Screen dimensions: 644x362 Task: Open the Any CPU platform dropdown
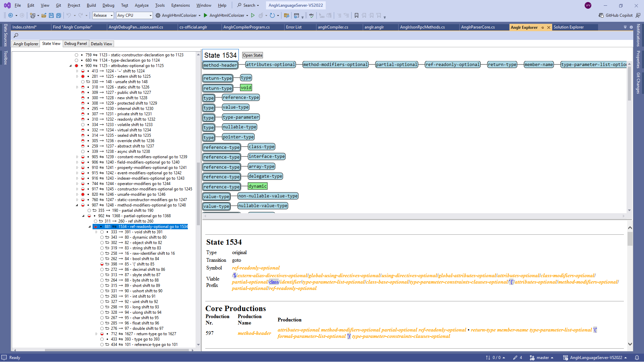pyautogui.click(x=134, y=15)
